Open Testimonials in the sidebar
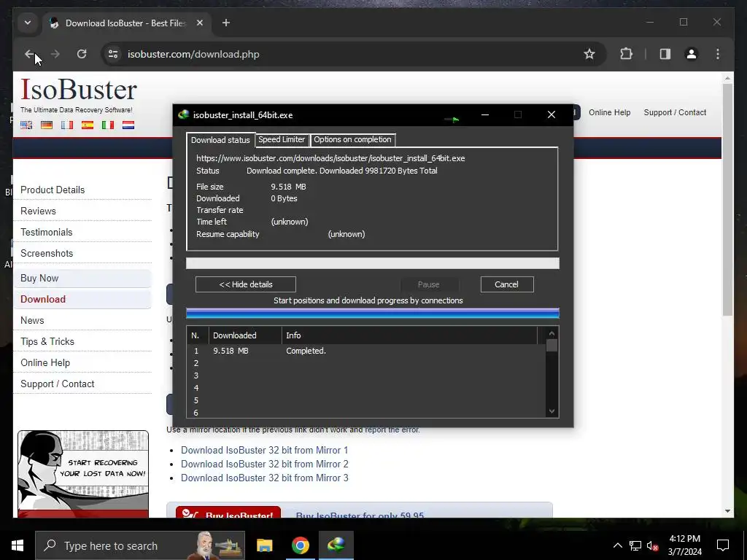Image resolution: width=747 pixels, height=560 pixels. point(46,233)
